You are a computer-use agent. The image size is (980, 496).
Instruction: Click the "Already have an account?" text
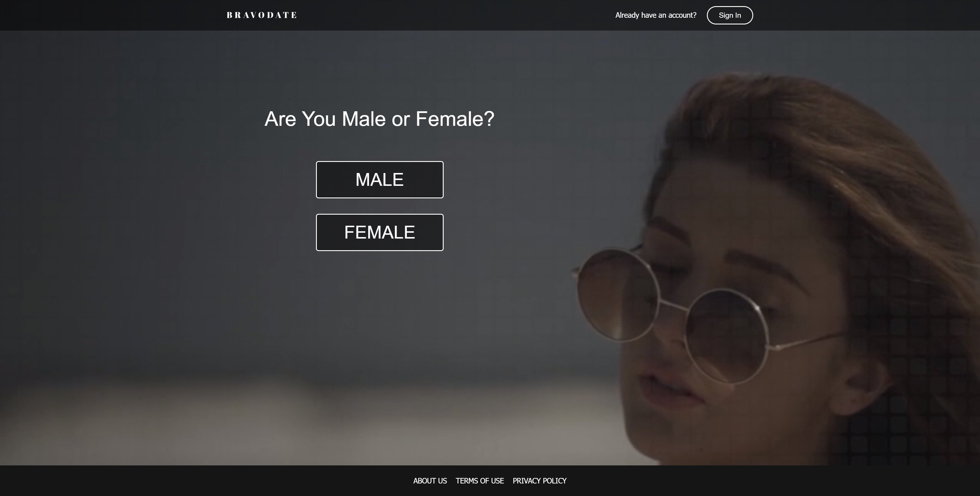[656, 15]
